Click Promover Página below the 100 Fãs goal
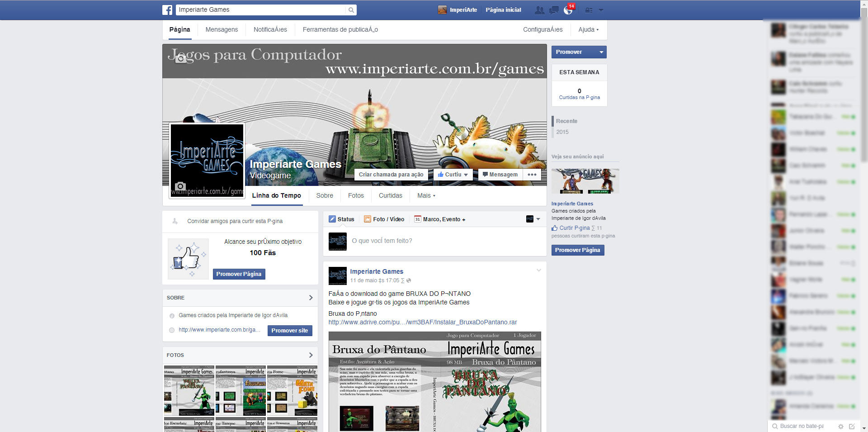 (x=239, y=274)
